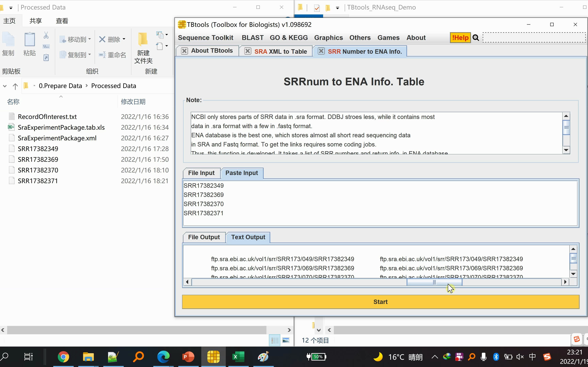This screenshot has width=588, height=367.
Task: Unmute audio via the muted speaker tray icon
Action: pos(520,357)
